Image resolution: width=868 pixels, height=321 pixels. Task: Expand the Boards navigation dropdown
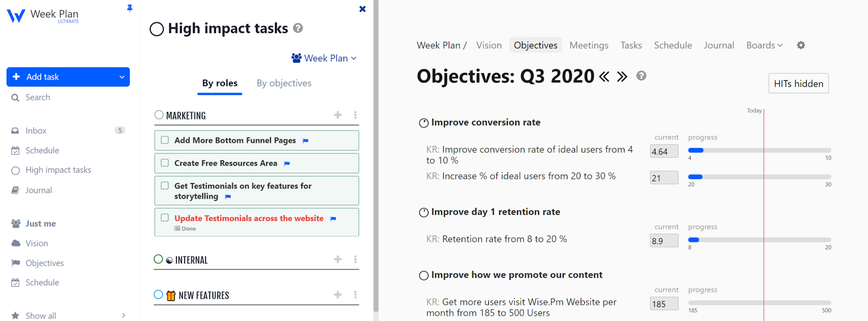pyautogui.click(x=764, y=45)
